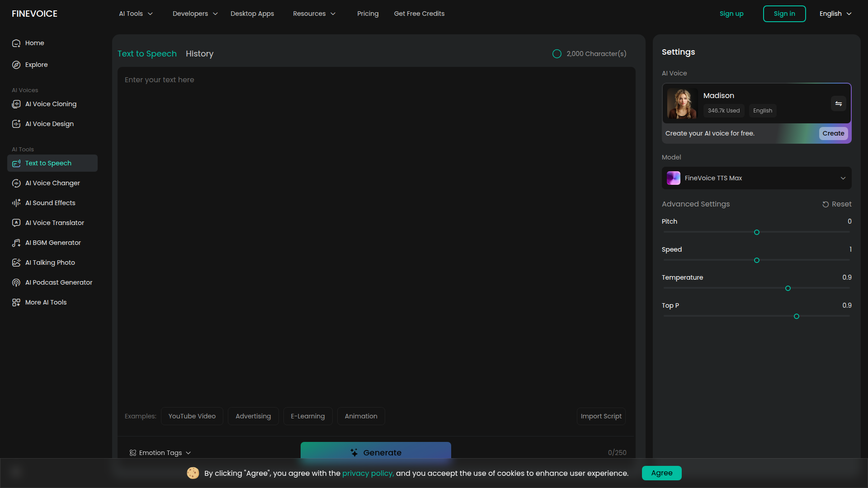The width and height of the screenshot is (868, 488).
Task: Click the AI BGM Generator music icon
Action: (x=16, y=243)
